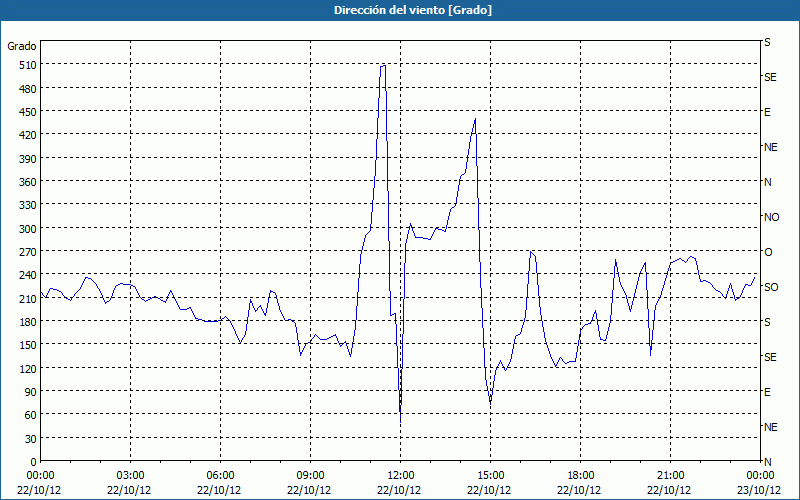The height and width of the screenshot is (500, 800).
Task: Select the 270 value on the degree axis
Action: [x=28, y=252]
